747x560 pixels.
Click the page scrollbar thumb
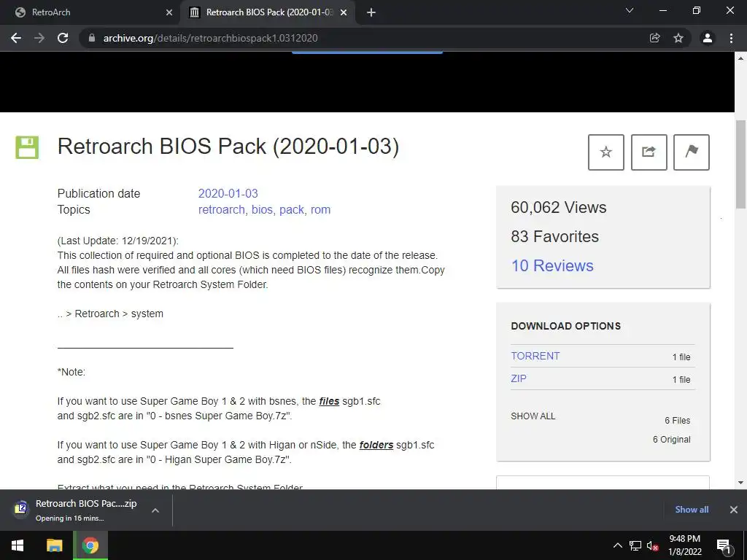tap(741, 164)
